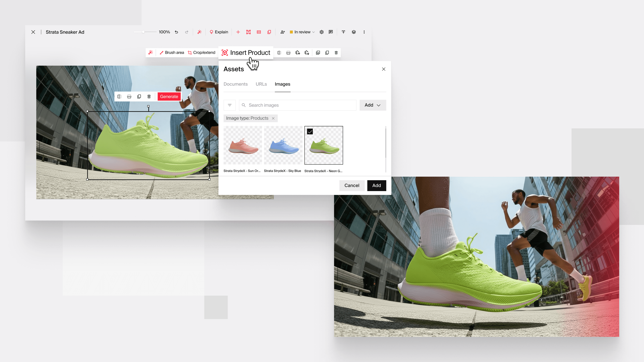Viewport: 644px width, 362px height.
Task: Open the In review status dropdown
Action: pyautogui.click(x=302, y=32)
